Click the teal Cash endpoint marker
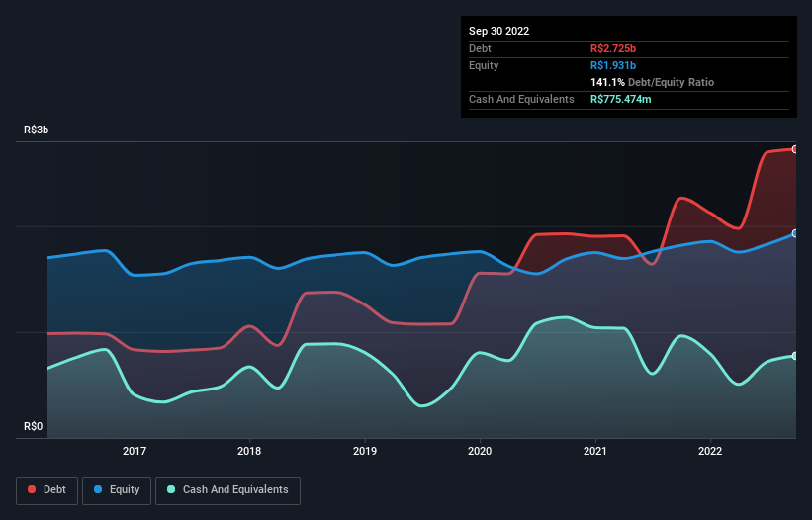 795,356
